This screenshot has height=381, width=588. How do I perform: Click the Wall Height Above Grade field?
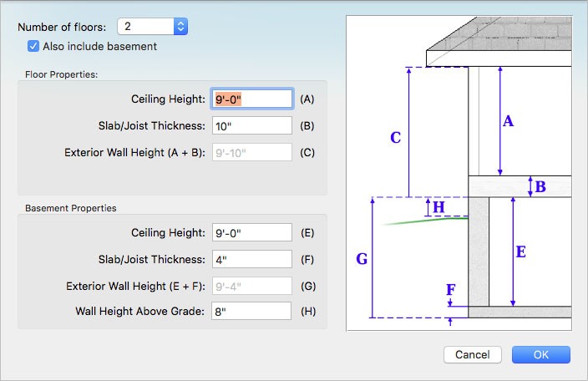pos(251,311)
